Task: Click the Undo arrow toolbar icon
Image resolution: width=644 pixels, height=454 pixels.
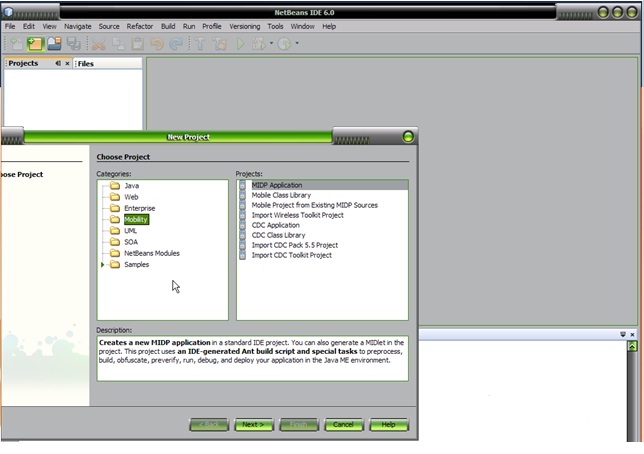Action: tap(157, 44)
